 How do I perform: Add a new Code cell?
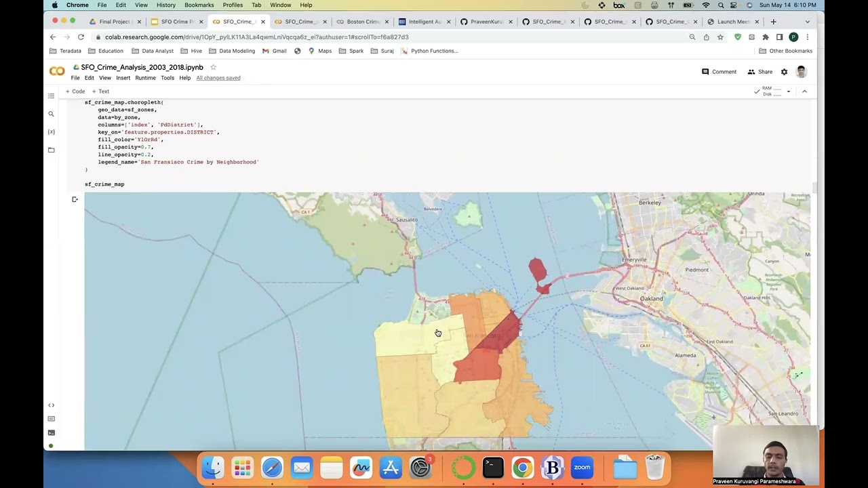coord(75,91)
